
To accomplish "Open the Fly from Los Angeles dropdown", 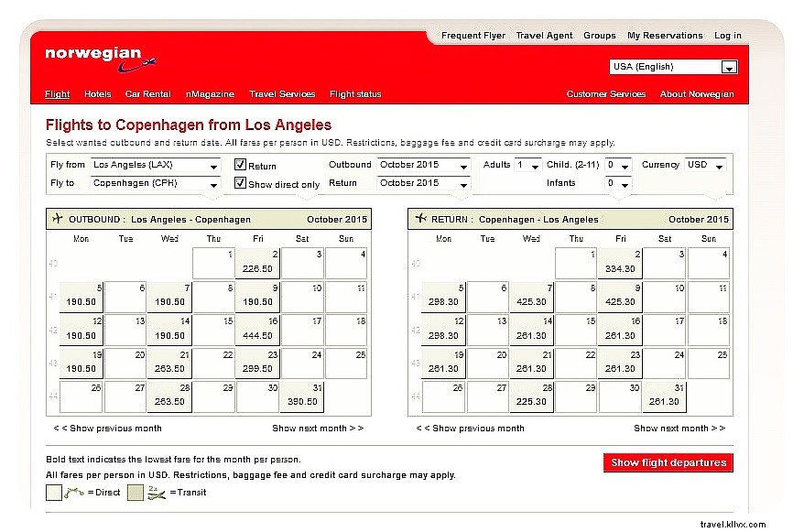I will click(x=156, y=165).
